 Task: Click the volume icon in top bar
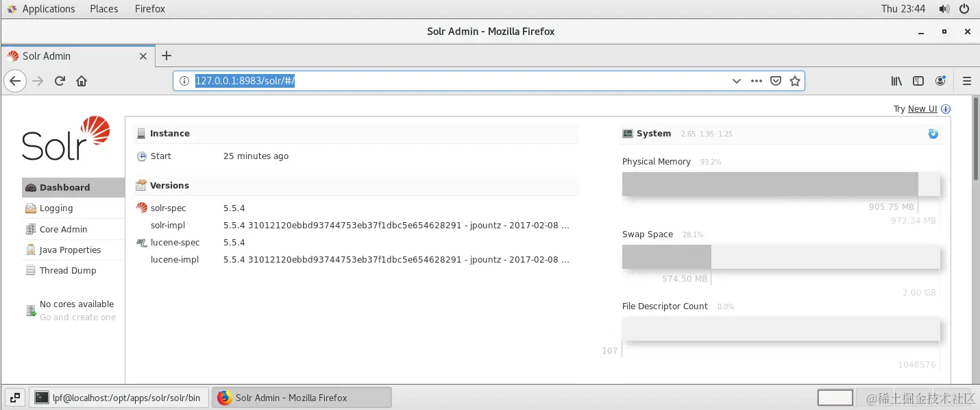pos(944,9)
